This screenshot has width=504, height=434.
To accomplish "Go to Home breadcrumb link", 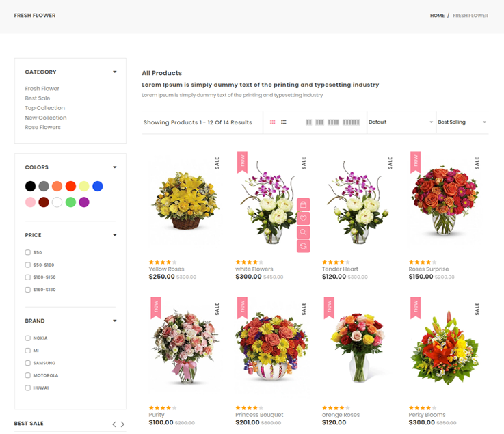I will pyautogui.click(x=437, y=16).
